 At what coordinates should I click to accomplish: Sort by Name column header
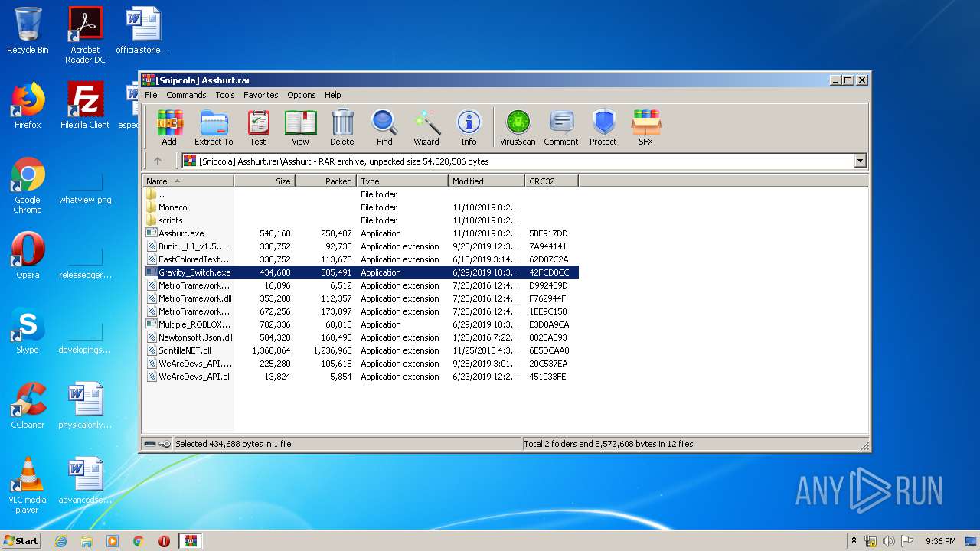tap(188, 181)
